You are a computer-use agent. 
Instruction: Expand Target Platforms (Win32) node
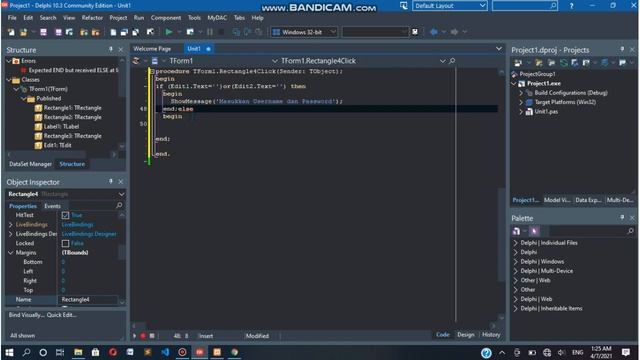[521, 102]
